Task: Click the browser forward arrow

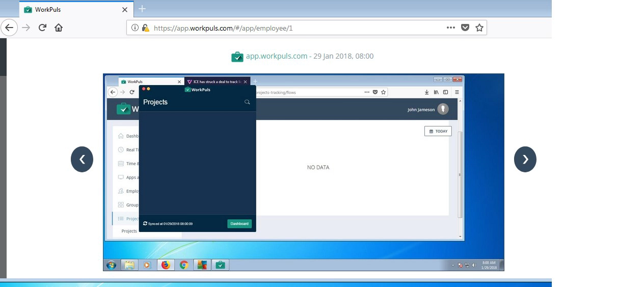Action: (26, 28)
